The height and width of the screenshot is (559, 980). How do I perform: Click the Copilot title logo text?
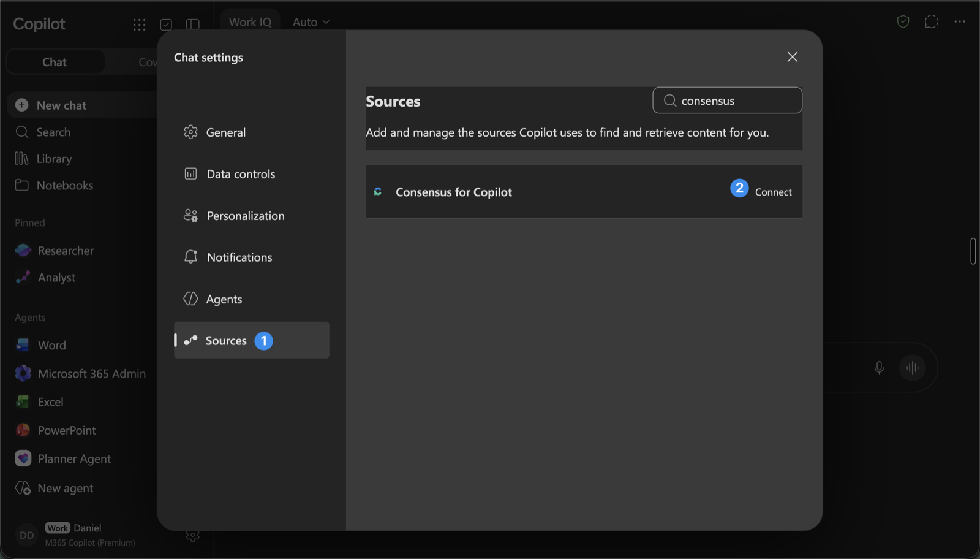39,24
